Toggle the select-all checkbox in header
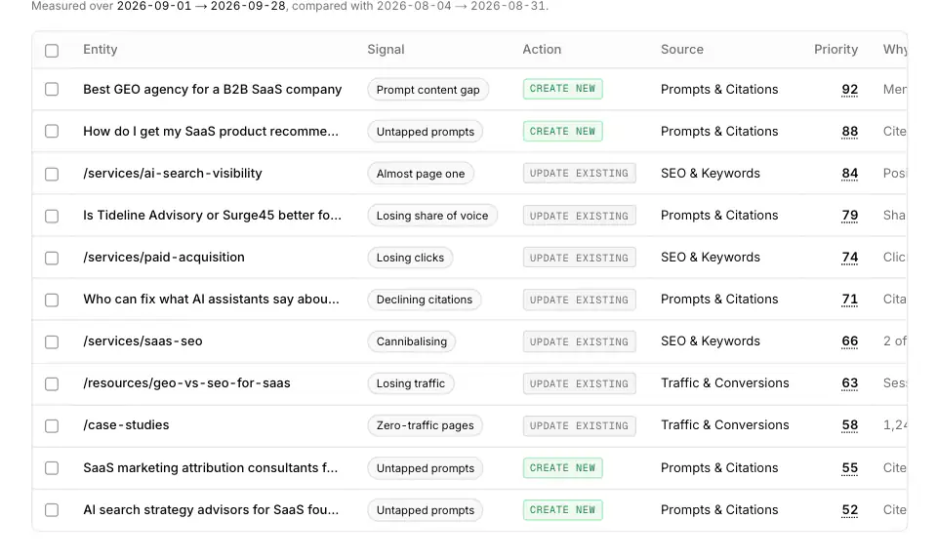The width and height of the screenshot is (937, 560). click(x=52, y=51)
